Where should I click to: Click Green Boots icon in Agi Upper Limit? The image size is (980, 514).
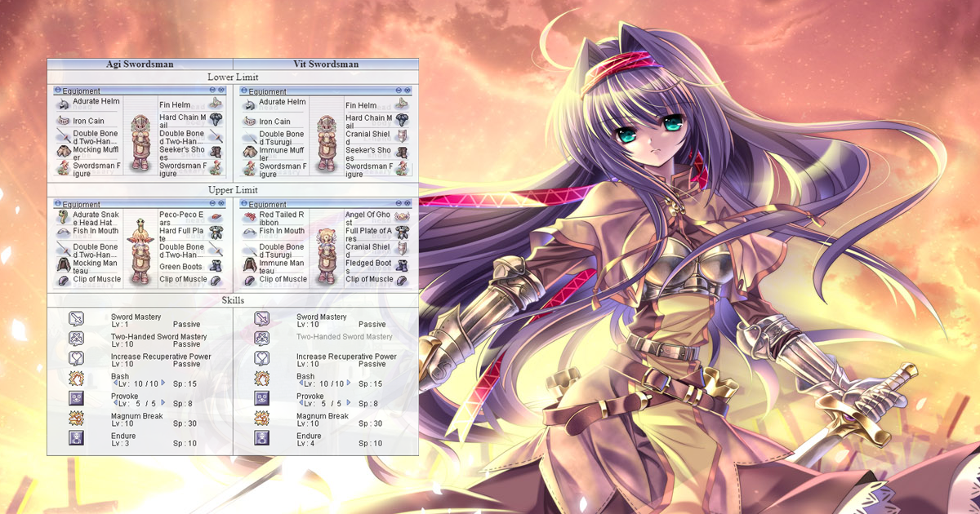216,265
